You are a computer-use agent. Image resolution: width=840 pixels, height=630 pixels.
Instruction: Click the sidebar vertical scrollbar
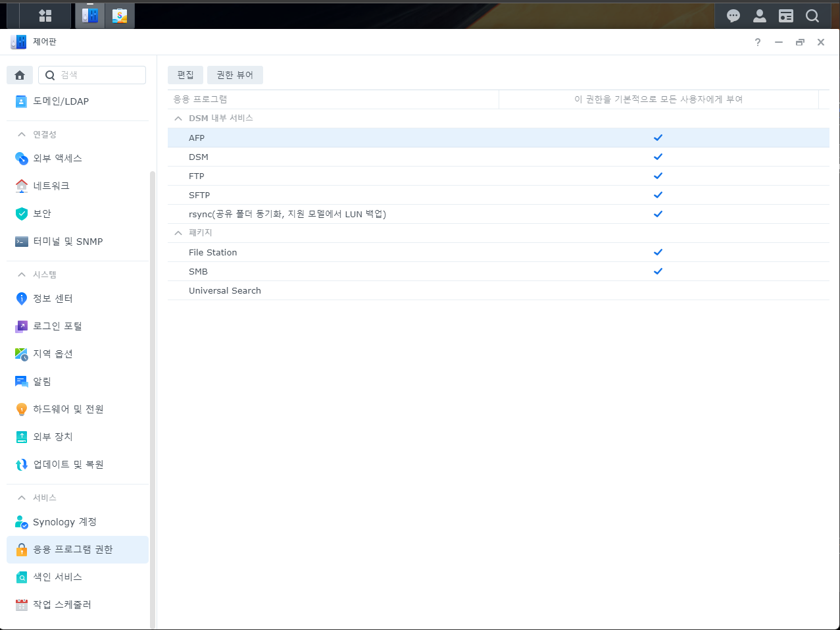[153, 400]
